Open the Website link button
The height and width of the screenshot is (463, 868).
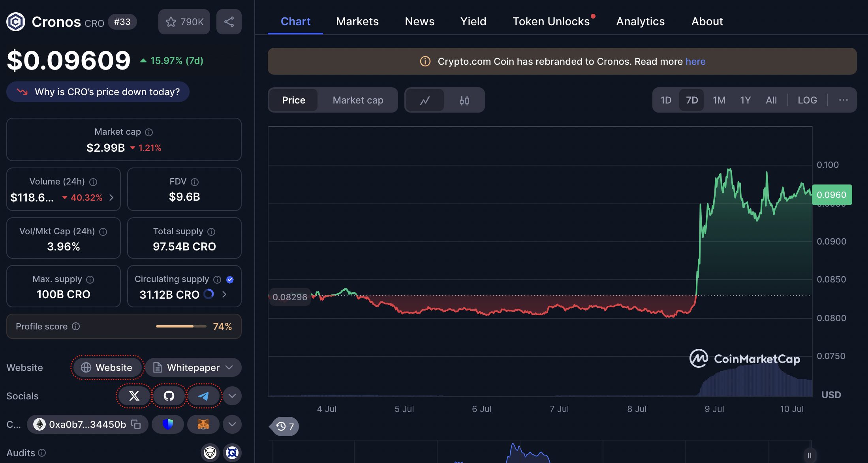click(107, 367)
